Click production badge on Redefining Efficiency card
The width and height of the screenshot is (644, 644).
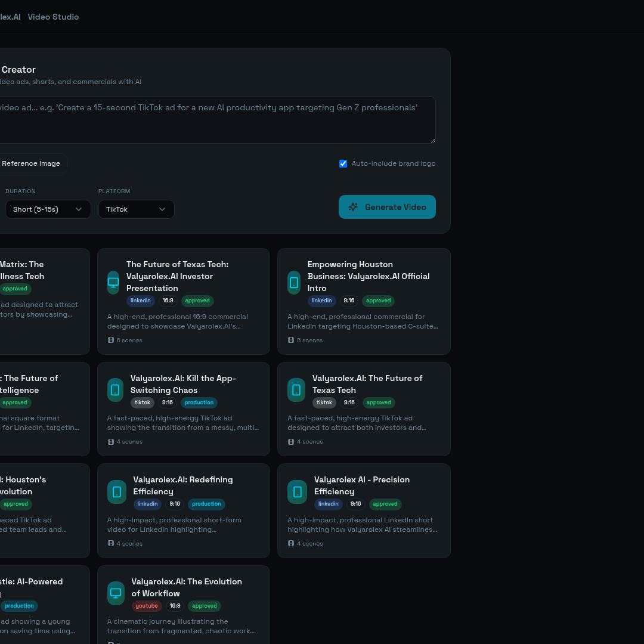pyautogui.click(x=206, y=504)
